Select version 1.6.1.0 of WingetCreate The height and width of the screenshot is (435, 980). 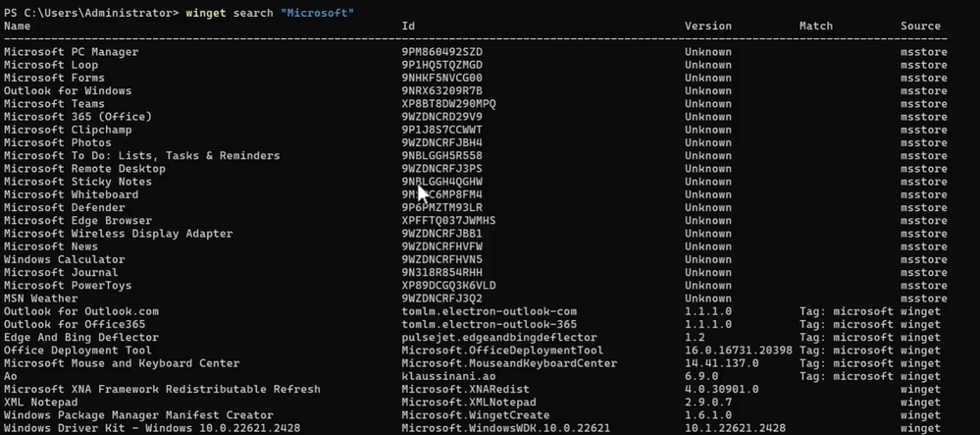pyautogui.click(x=708, y=415)
